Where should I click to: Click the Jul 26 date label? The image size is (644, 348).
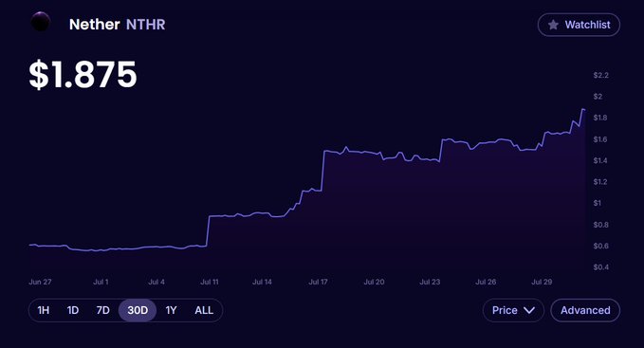[x=486, y=282]
